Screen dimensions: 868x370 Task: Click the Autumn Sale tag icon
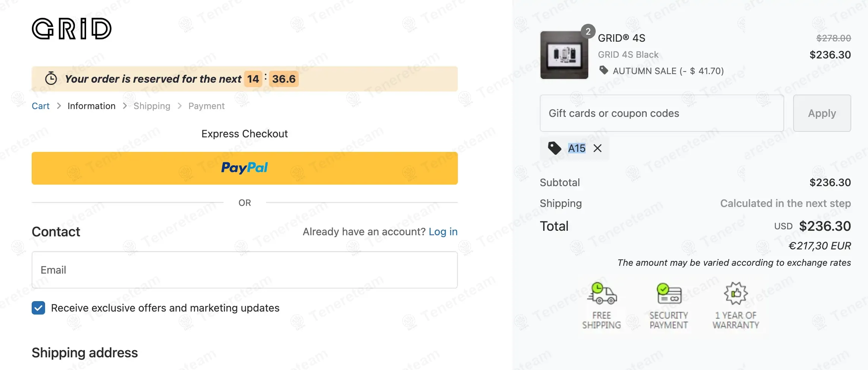pos(604,70)
